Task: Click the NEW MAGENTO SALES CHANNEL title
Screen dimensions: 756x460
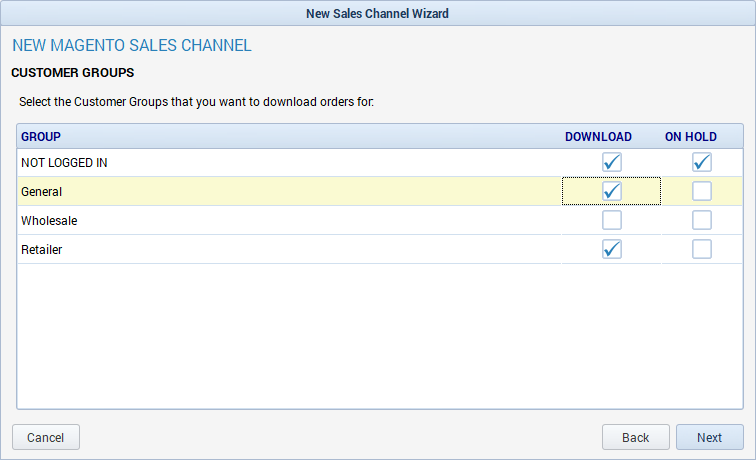Action: click(132, 45)
